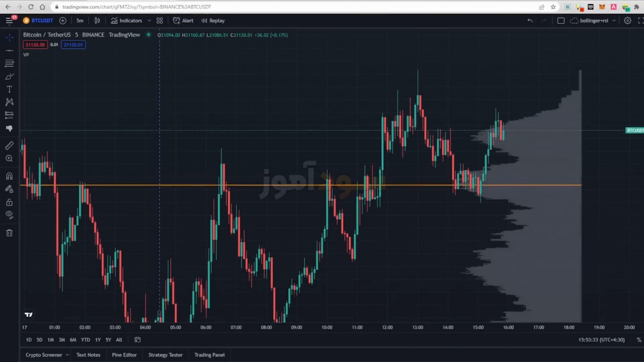Select the crosshair cursor tool
The image size is (644, 362).
click(9, 37)
